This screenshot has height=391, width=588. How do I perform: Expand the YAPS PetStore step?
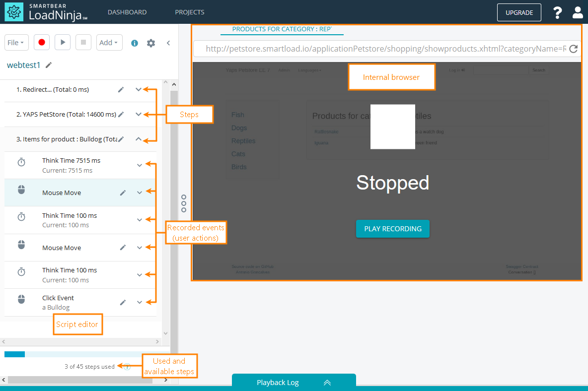point(139,115)
